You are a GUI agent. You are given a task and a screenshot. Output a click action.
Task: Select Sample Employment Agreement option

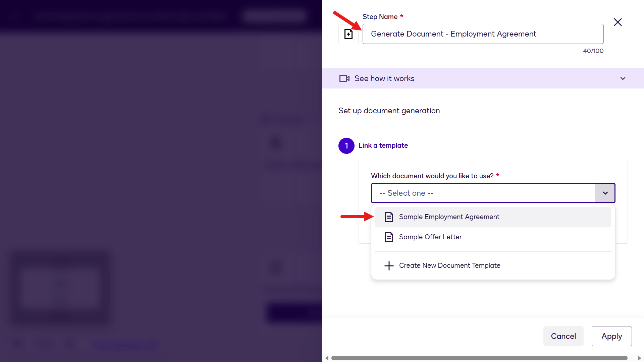tap(493, 217)
